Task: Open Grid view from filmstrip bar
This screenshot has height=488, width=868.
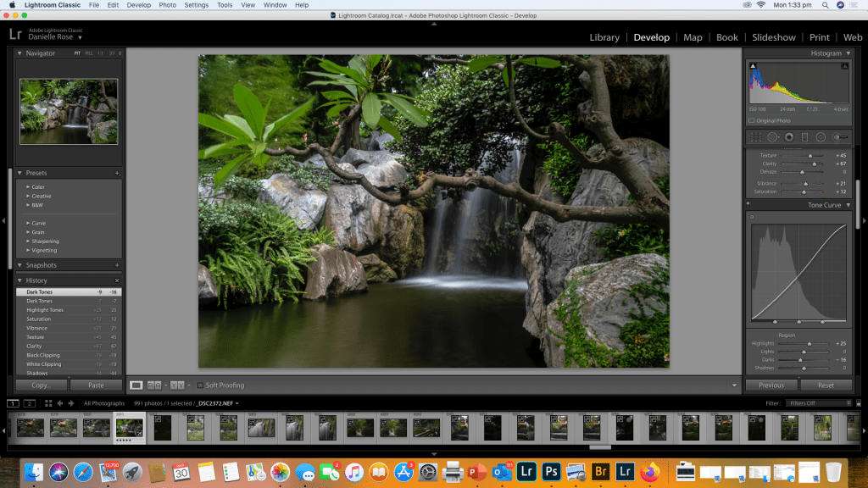Action: click(48, 403)
